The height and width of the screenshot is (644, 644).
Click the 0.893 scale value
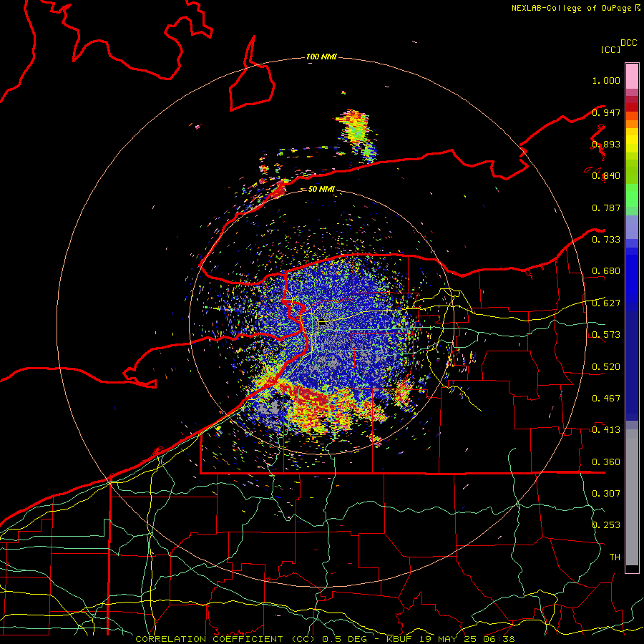click(606, 144)
